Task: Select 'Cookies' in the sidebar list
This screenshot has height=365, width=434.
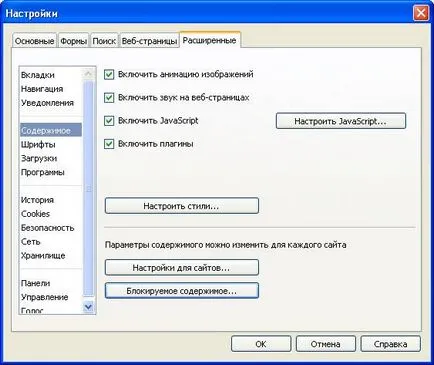Action: click(x=51, y=214)
